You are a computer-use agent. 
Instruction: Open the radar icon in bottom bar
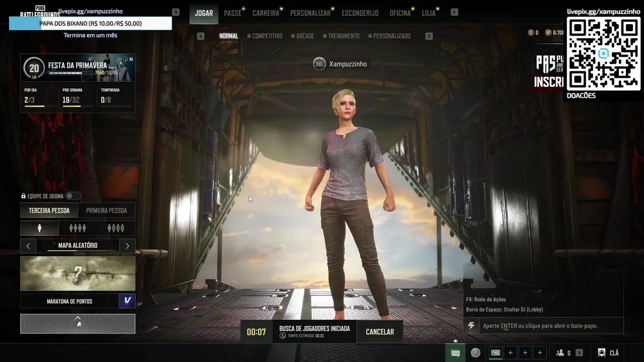(x=475, y=353)
